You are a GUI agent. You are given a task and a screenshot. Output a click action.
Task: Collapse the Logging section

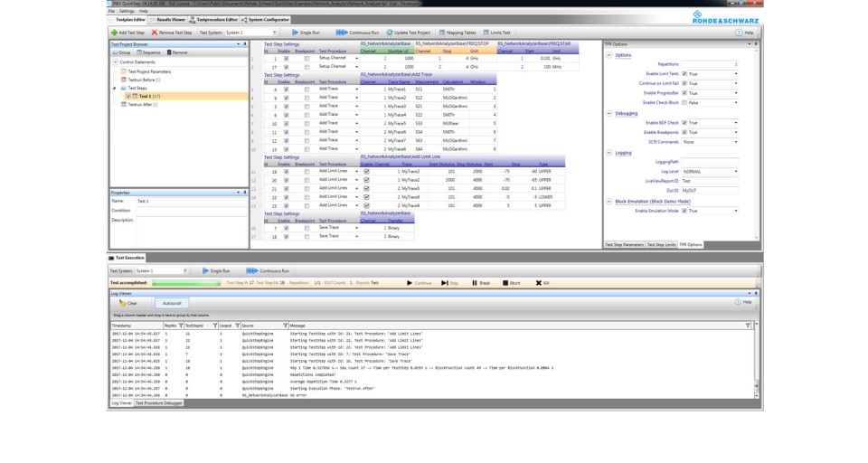click(609, 153)
